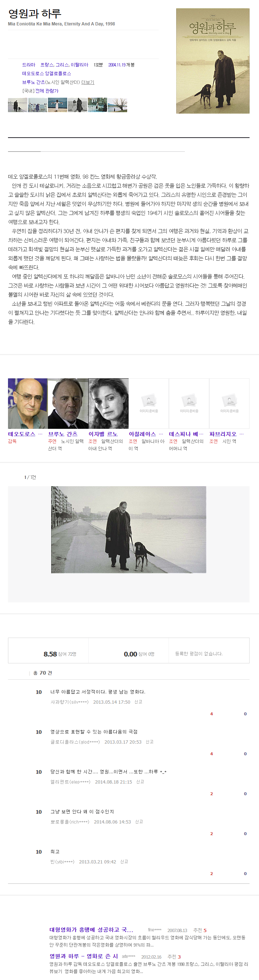Open the 영원과 하루 movie poster image
Screen dimensions: 259x980
213,61
